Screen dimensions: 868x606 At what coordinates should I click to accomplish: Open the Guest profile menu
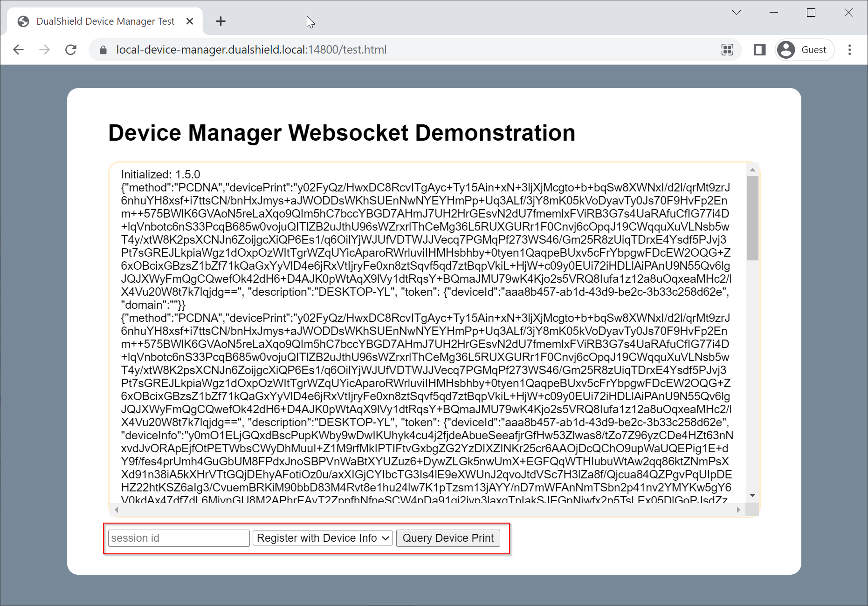(x=805, y=50)
